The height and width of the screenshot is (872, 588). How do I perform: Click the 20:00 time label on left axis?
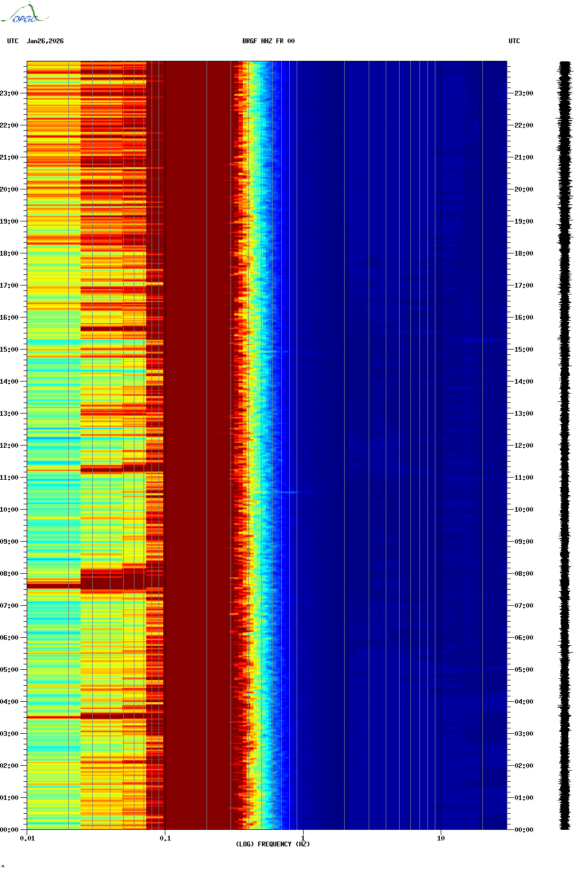pos(9,189)
